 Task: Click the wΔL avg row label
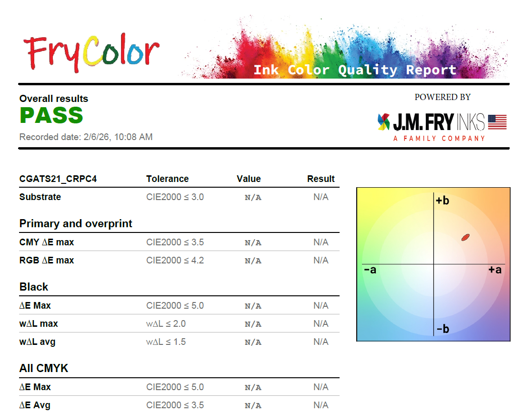(37, 342)
